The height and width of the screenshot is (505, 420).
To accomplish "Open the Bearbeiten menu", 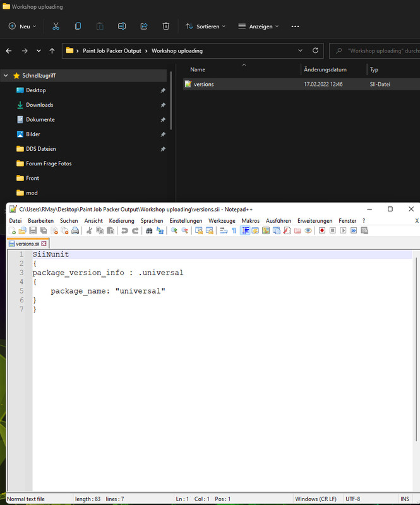I will pos(40,221).
